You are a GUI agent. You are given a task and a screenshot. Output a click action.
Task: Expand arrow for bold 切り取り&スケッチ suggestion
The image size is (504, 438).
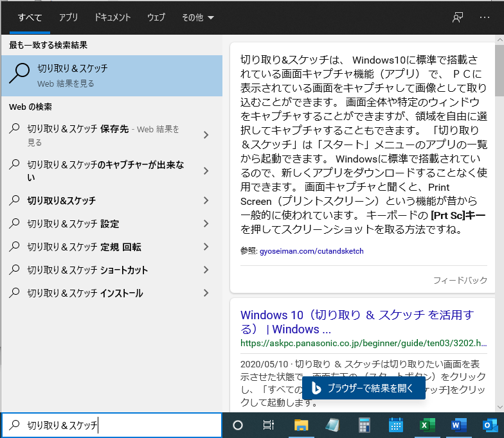tap(206, 200)
